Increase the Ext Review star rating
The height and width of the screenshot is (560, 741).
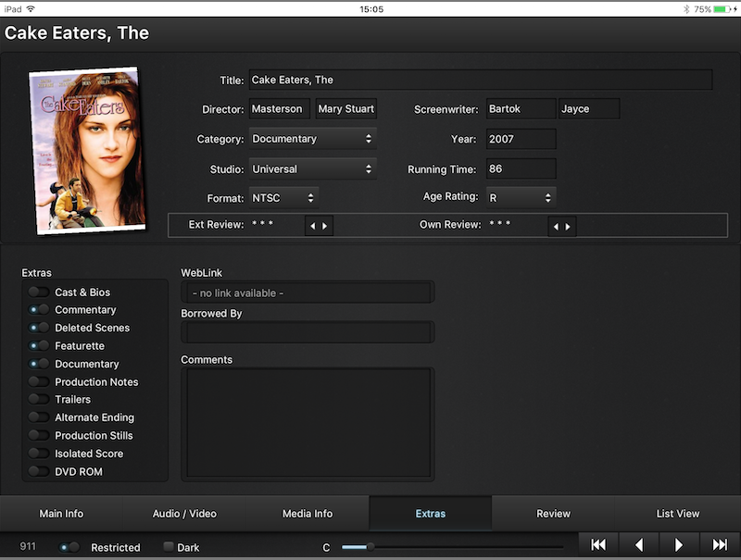pyautogui.click(x=325, y=226)
